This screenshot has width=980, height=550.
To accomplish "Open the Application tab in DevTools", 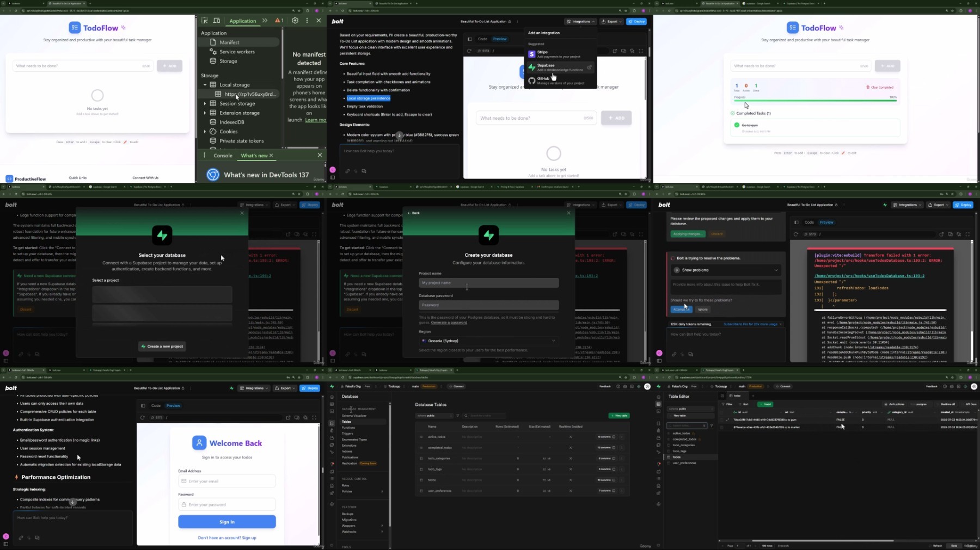I will click(243, 21).
